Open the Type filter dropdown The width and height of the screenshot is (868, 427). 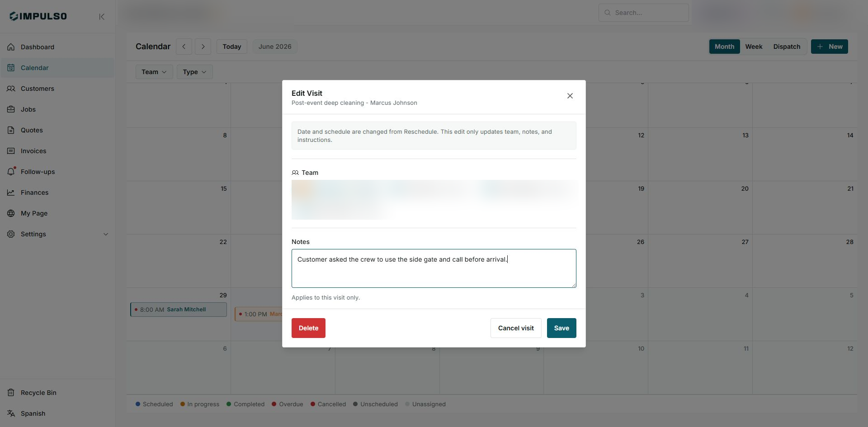(x=195, y=72)
